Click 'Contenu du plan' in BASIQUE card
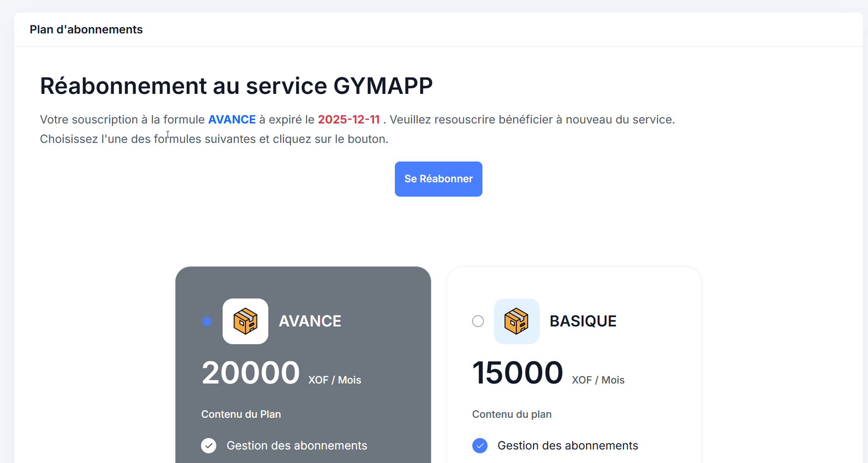Viewport: 868px width, 463px height. coord(512,414)
